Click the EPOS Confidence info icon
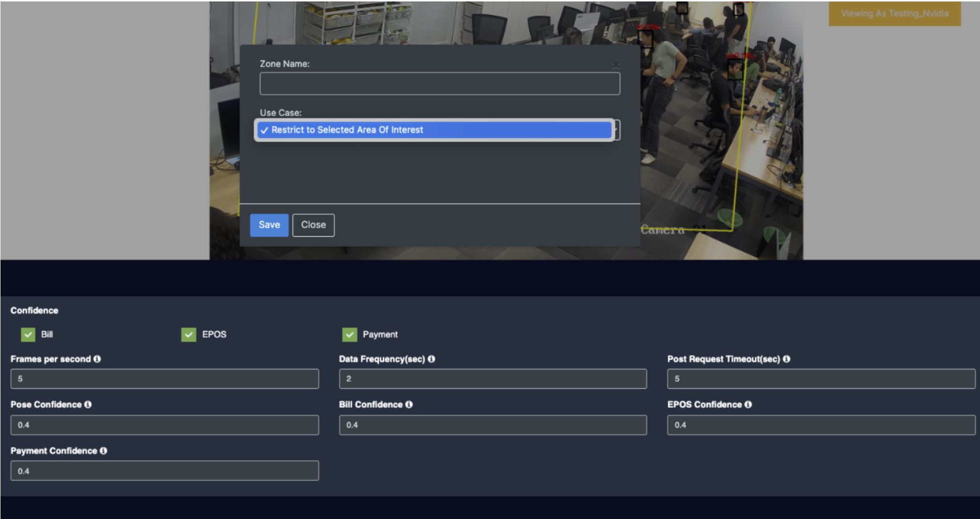The height and width of the screenshot is (519, 980). coord(748,404)
